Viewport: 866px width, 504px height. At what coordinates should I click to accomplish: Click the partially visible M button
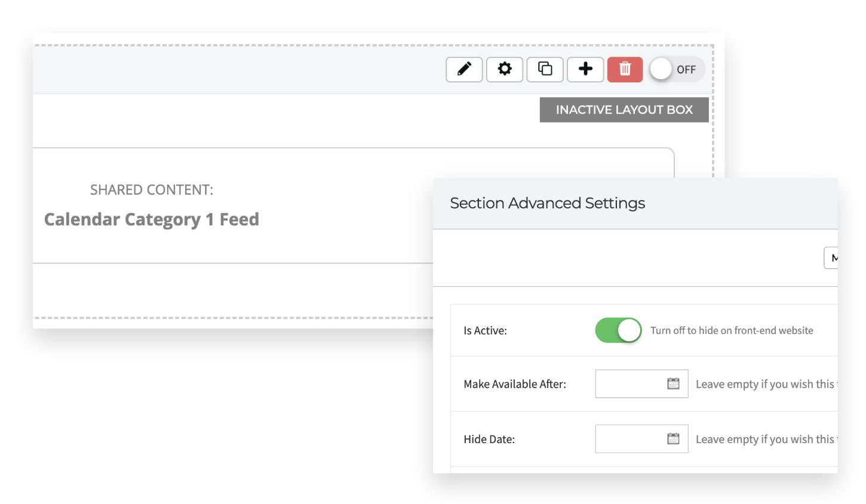tap(835, 257)
